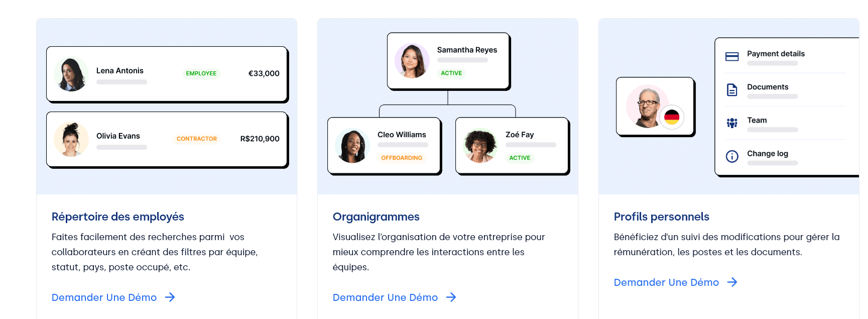The height and width of the screenshot is (319, 868).
Task: Click Demander Une Démo under Répertoire des employés
Action: pyautogui.click(x=103, y=297)
